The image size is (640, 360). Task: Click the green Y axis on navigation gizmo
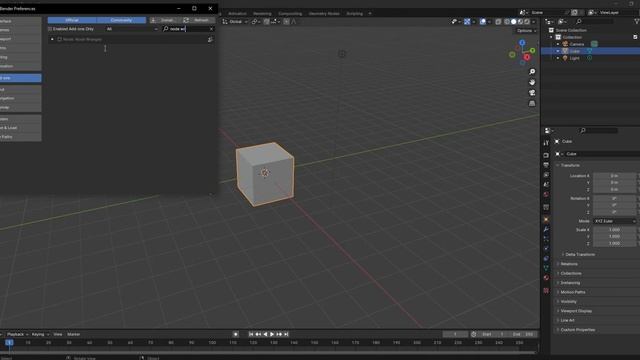533,51
